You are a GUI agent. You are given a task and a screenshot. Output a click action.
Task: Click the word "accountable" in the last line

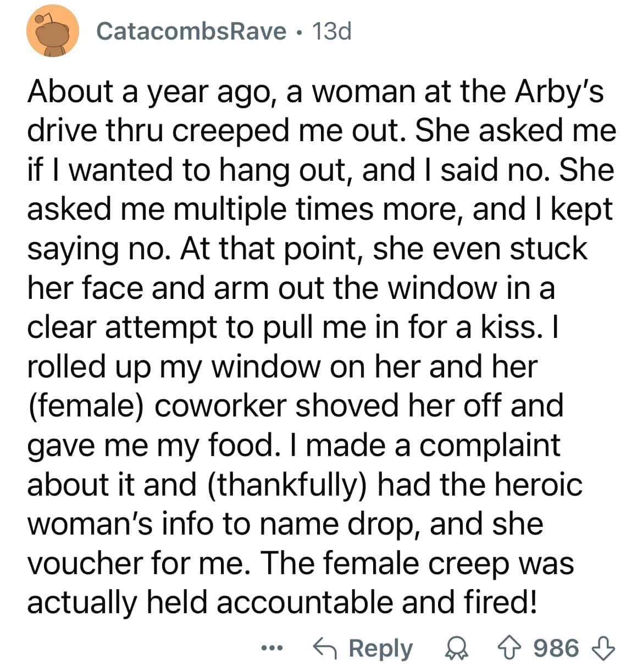[304, 603]
